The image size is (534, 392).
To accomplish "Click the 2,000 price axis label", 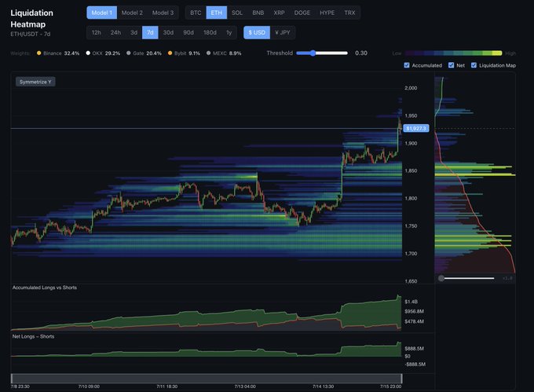I will tap(411, 88).
